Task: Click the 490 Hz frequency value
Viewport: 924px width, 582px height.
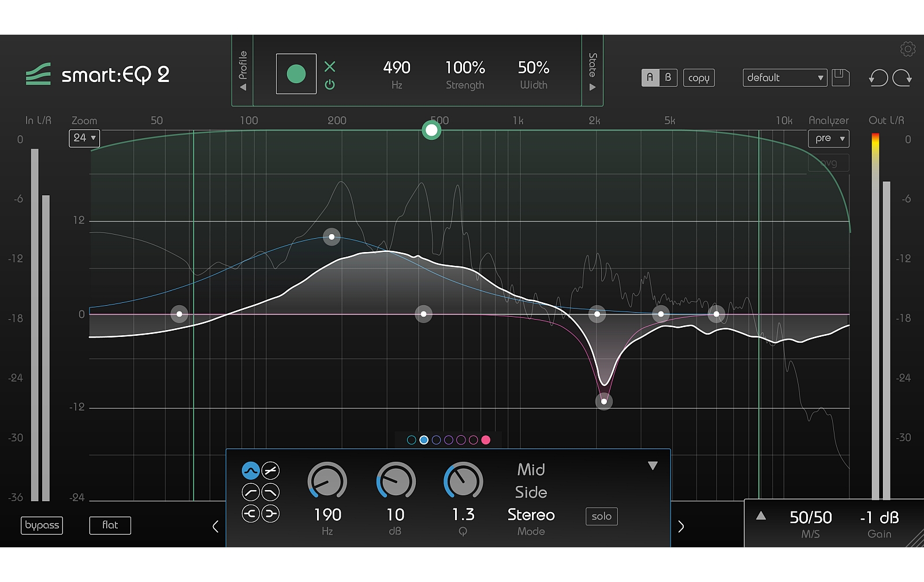Action: [397, 68]
